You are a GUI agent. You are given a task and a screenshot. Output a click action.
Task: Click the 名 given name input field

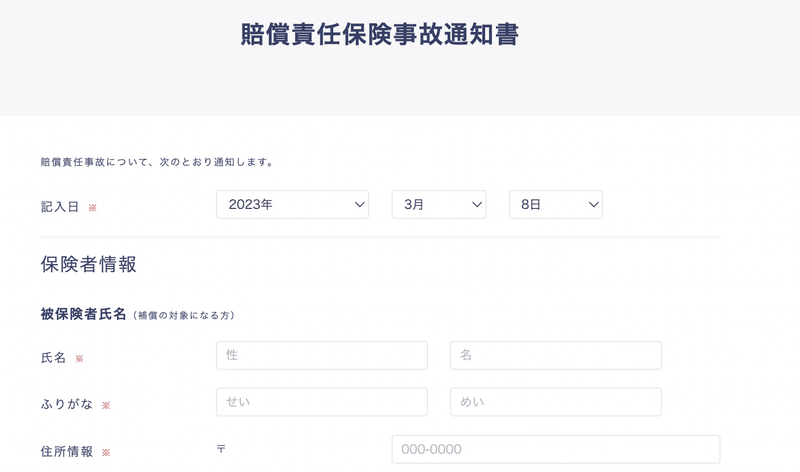pyautogui.click(x=556, y=355)
